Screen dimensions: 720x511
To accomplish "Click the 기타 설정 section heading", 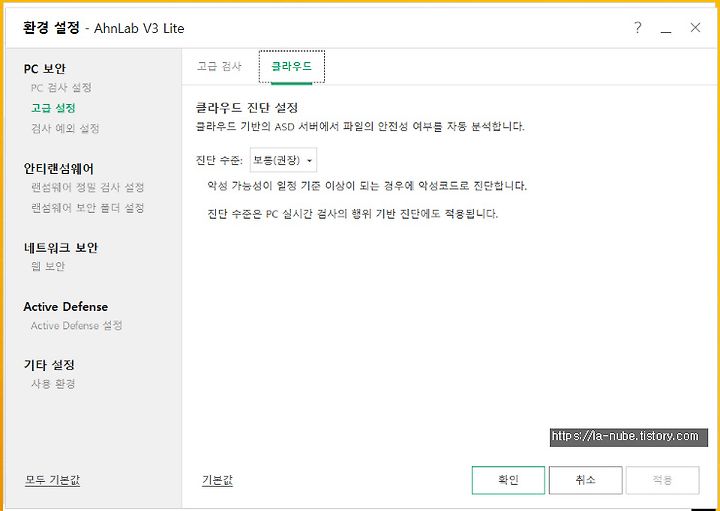I will (x=49, y=365).
